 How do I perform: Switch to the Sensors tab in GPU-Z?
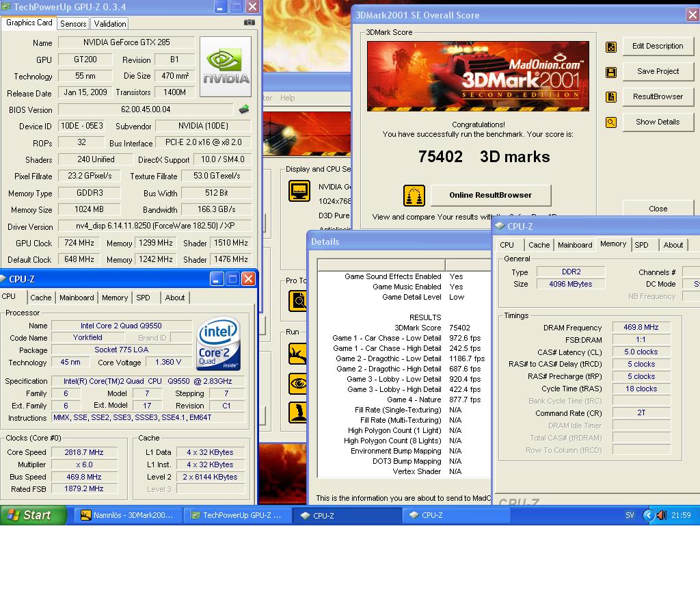tap(73, 24)
